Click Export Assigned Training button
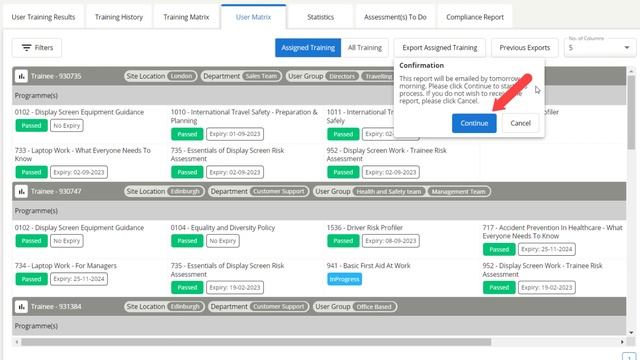Screen dimensions: 640x360 (x=440, y=48)
